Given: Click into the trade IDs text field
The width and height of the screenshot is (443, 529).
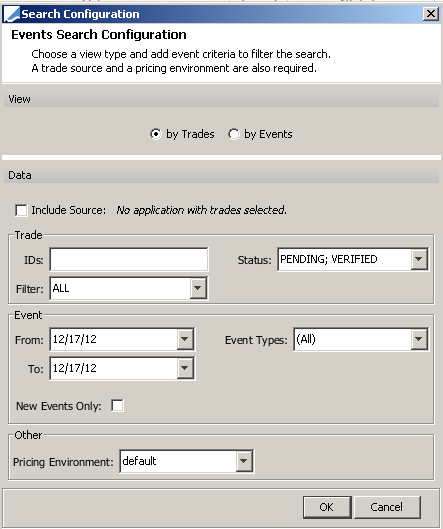Looking at the screenshot, I should pos(129,259).
